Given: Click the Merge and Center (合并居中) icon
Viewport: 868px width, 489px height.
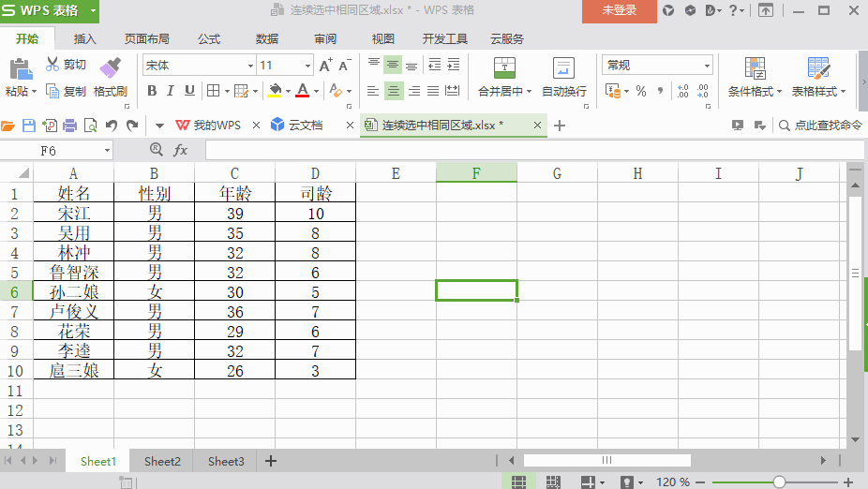Looking at the screenshot, I should coord(504,68).
